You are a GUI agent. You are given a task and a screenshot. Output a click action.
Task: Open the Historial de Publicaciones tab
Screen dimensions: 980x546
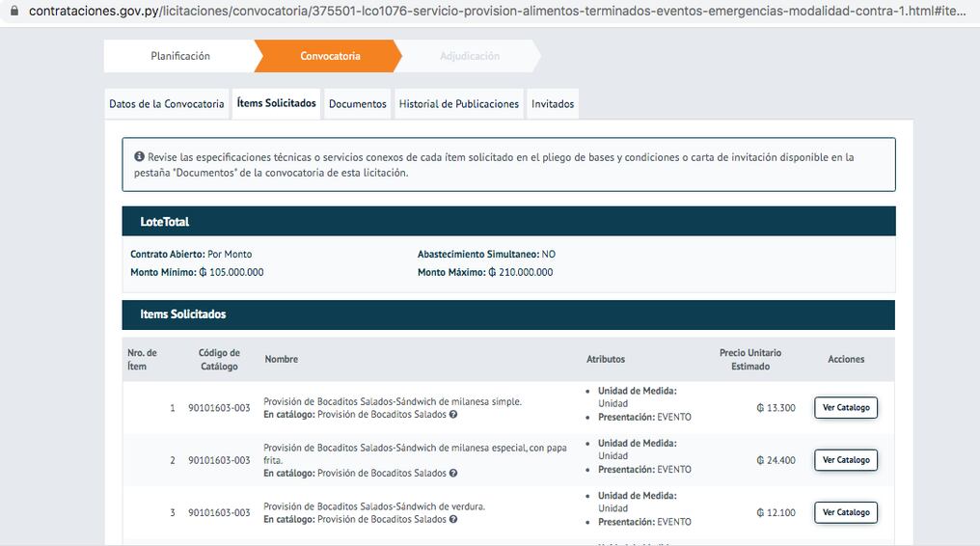(x=459, y=104)
